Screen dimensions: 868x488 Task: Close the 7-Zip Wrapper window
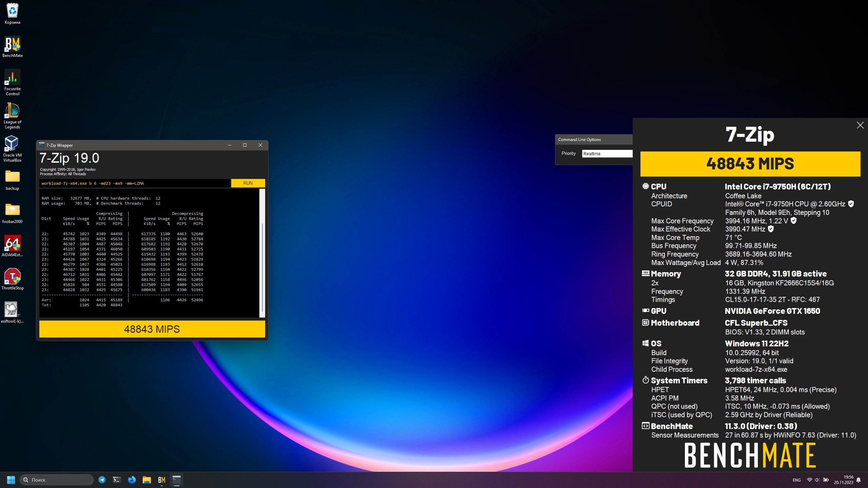tap(260, 145)
